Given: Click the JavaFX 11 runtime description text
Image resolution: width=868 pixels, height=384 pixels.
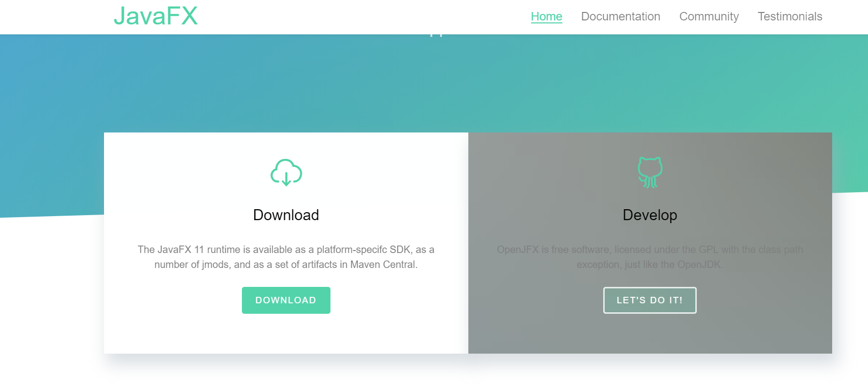Looking at the screenshot, I should [x=286, y=257].
